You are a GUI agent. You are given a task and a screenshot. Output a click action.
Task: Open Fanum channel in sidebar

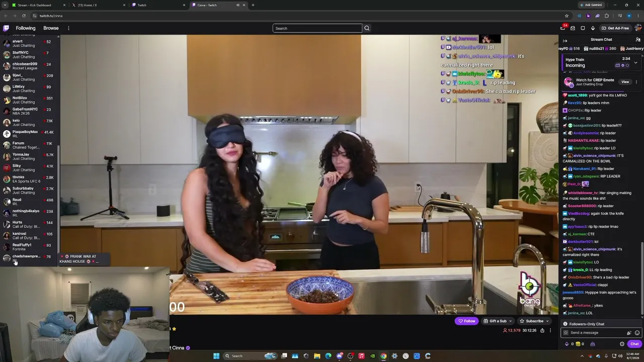29,145
